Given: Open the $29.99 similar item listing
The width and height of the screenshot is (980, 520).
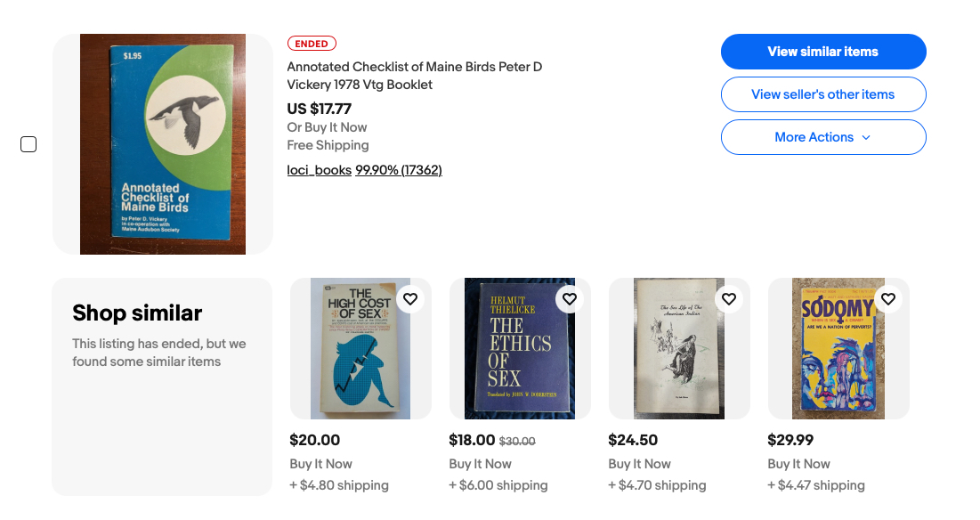Looking at the screenshot, I should pyautogui.click(x=790, y=440).
